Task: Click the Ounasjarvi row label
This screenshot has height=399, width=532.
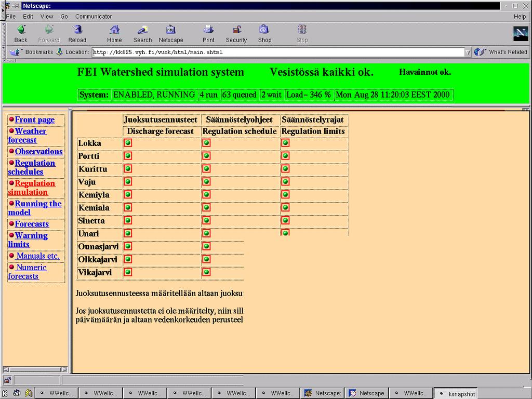Action: pyautogui.click(x=98, y=246)
